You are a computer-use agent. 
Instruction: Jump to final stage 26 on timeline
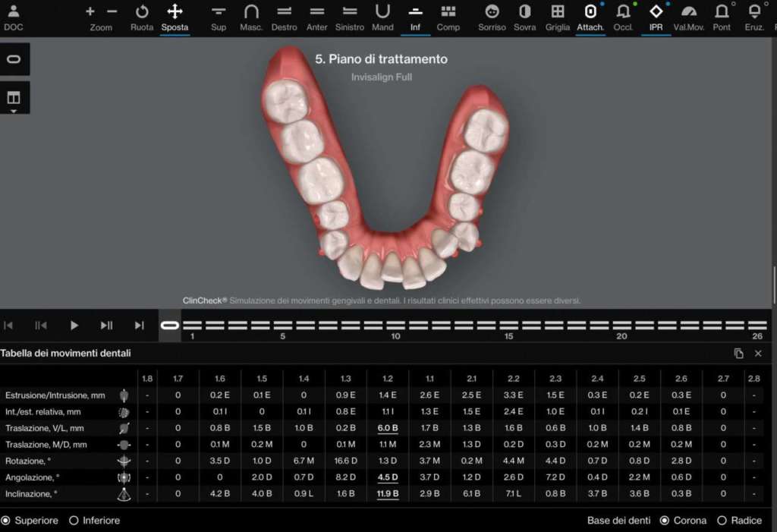click(758, 326)
